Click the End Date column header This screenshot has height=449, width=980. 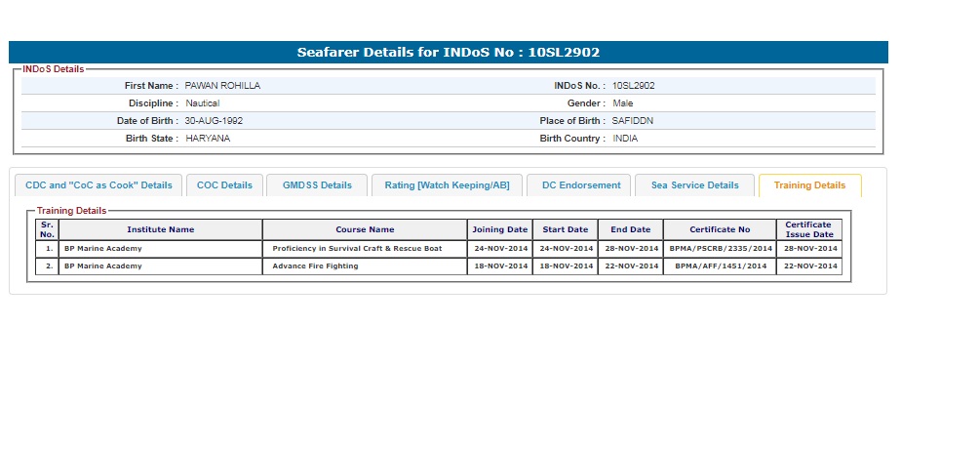(x=631, y=229)
